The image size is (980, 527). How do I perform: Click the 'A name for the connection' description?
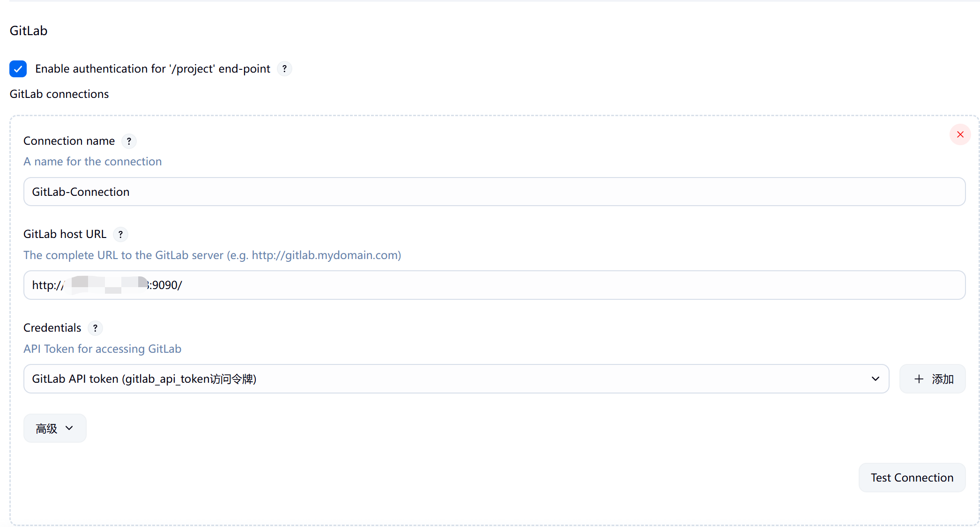coord(92,162)
